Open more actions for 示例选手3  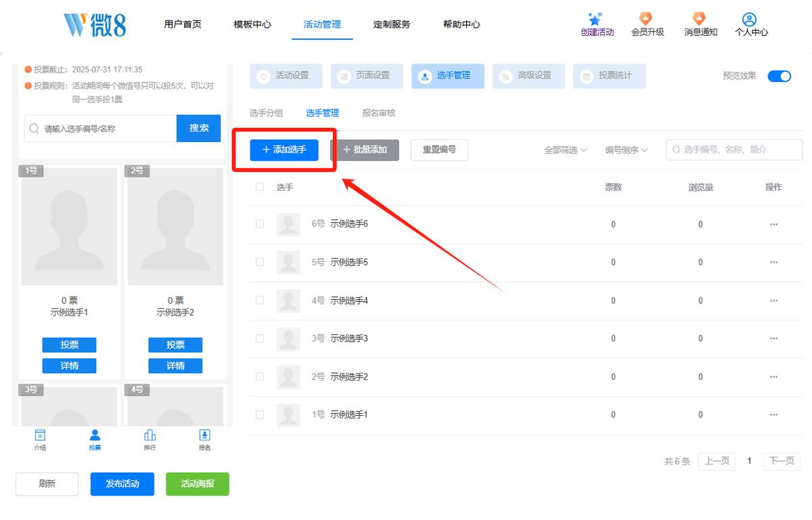773,339
